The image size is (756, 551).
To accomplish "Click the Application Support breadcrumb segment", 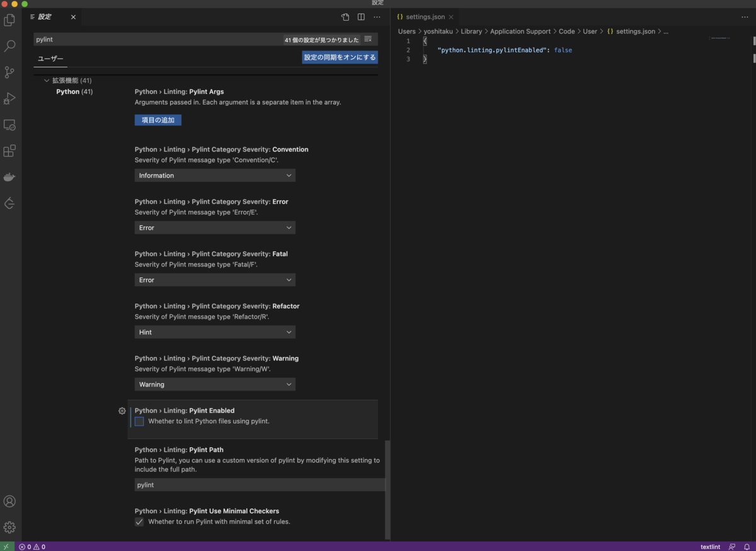I will (x=520, y=31).
